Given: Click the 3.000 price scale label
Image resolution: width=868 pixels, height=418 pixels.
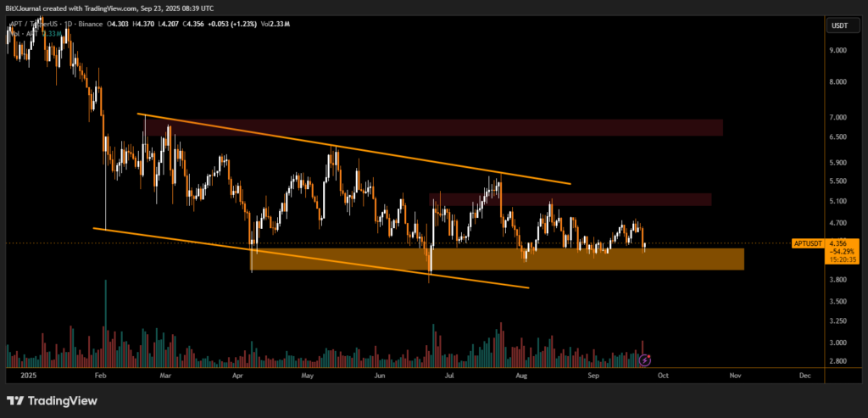Looking at the screenshot, I should click(x=838, y=343).
